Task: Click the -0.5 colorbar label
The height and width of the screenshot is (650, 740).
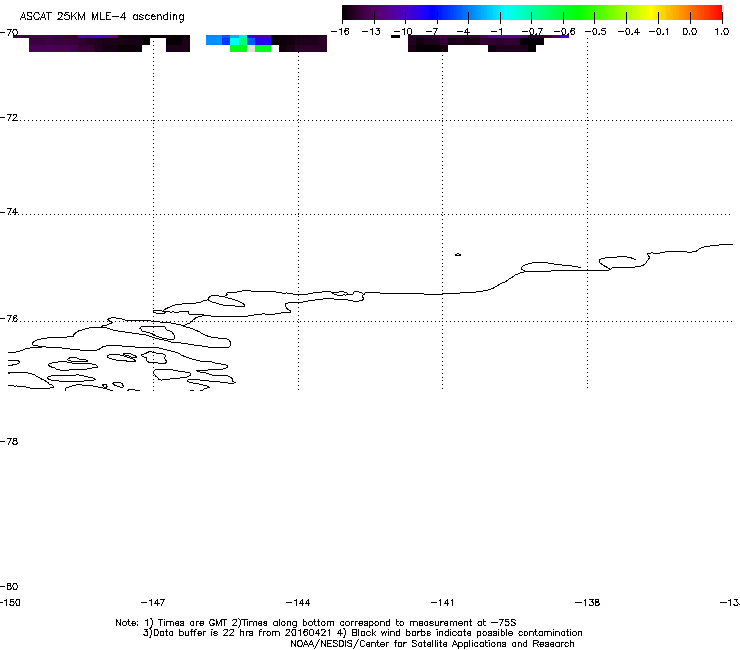Action: pos(596,32)
